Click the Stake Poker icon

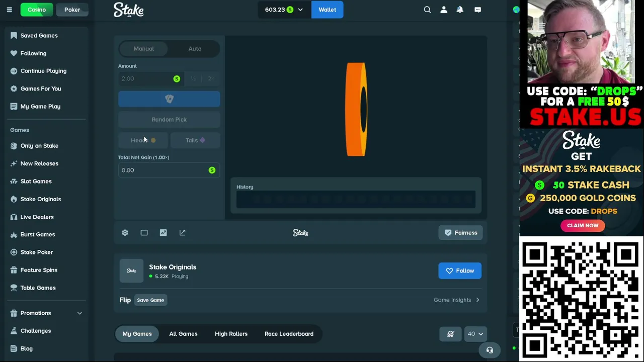[14, 252]
